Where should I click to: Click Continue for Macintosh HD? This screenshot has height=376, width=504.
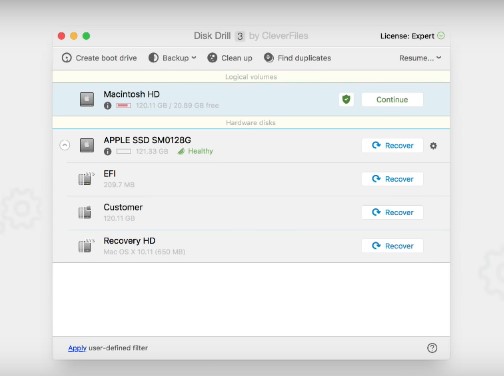click(x=392, y=99)
